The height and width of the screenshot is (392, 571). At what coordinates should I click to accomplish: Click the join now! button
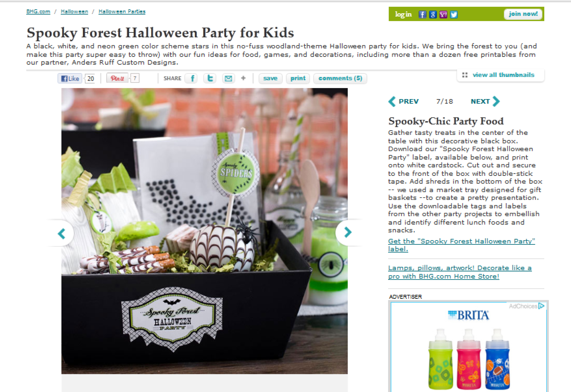pos(523,14)
